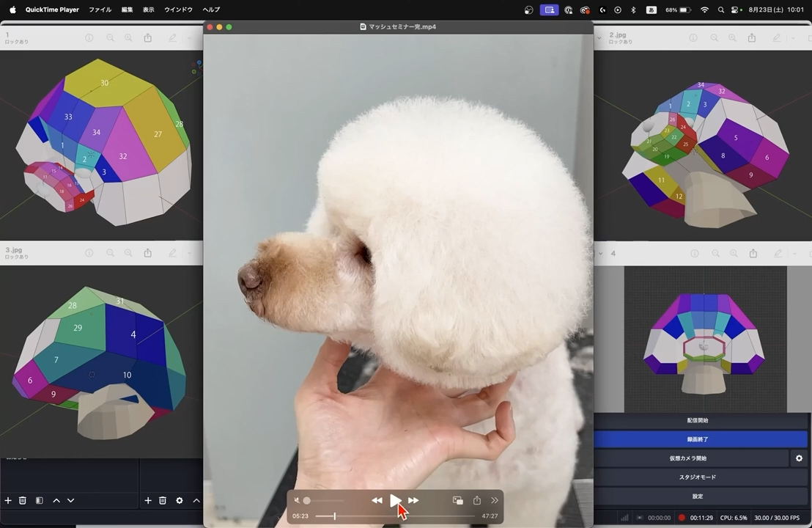Viewport: 812px width, 528px height.
Task: Click the video timeline progress bar
Action: point(396,516)
